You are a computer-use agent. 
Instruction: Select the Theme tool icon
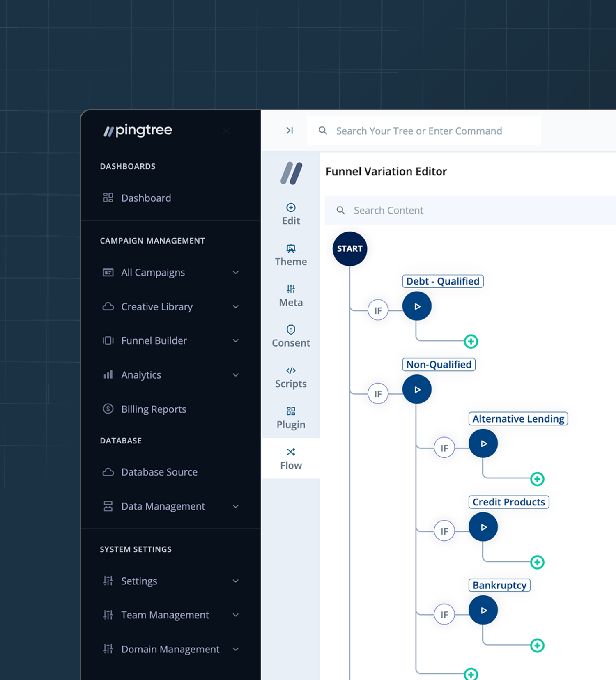[291, 248]
